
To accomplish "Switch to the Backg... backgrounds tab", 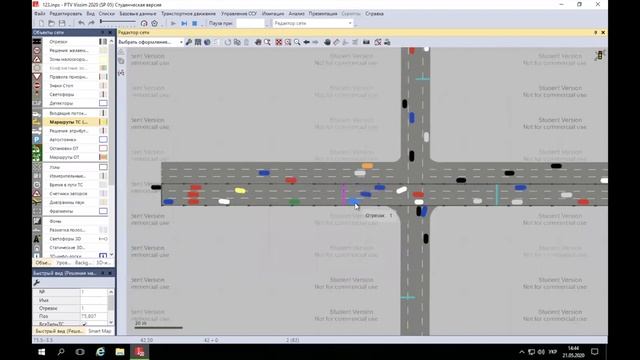I will click(83, 263).
